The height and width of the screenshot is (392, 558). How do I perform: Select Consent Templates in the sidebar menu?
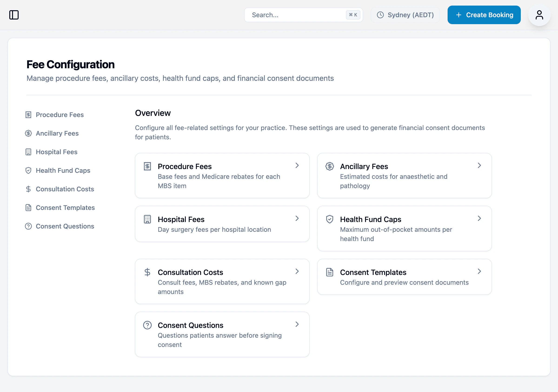[x=65, y=208]
